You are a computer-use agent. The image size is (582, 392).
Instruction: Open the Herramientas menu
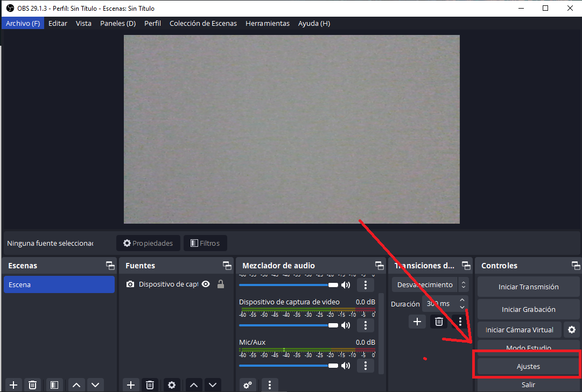tap(267, 23)
